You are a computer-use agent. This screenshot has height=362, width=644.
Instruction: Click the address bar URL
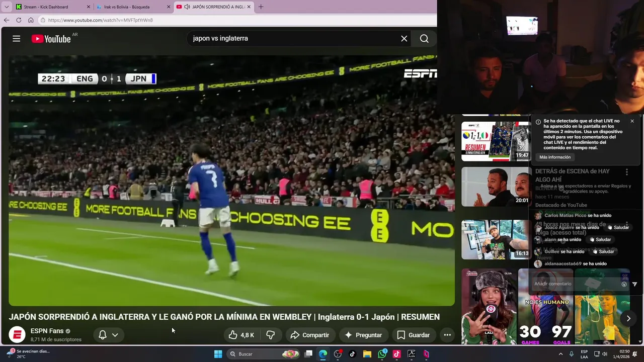[x=101, y=20]
